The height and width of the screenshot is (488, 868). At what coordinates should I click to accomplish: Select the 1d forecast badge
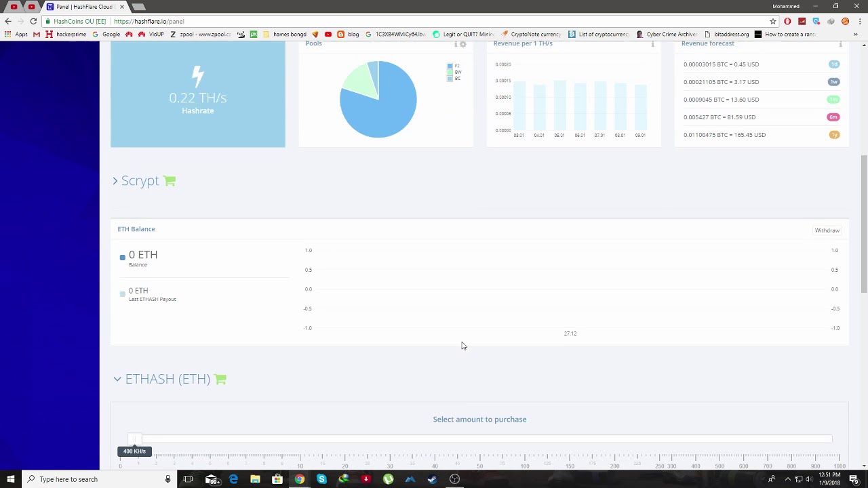[834, 64]
